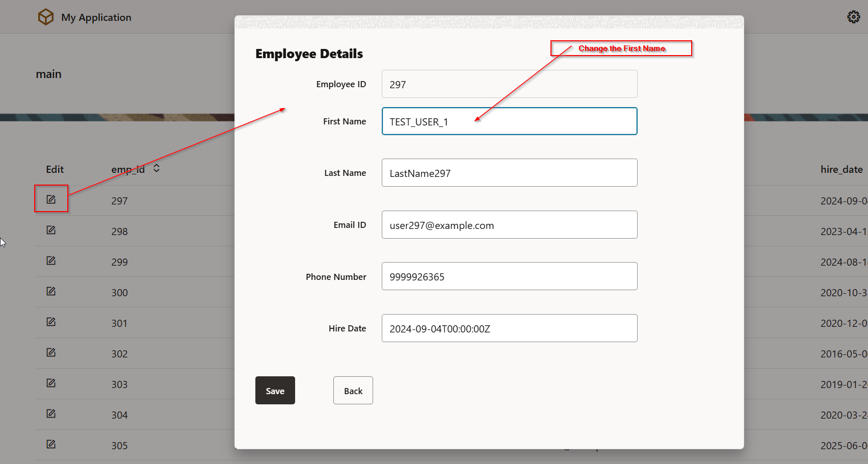Click the My Application cube logo
This screenshot has width=868, height=464.
(46, 17)
